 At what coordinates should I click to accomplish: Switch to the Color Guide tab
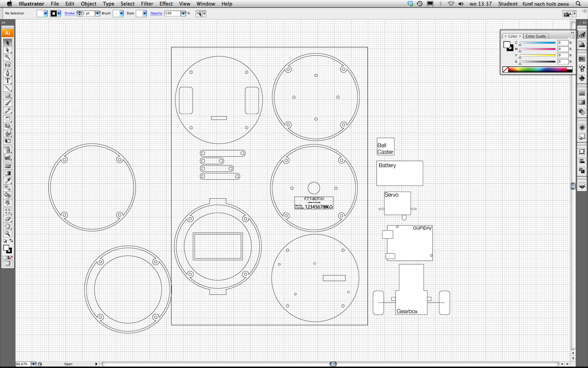coord(535,36)
